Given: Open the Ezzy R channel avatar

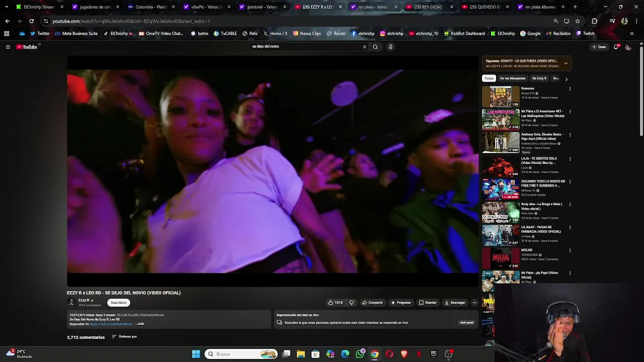Looking at the screenshot, I should (x=71, y=302).
